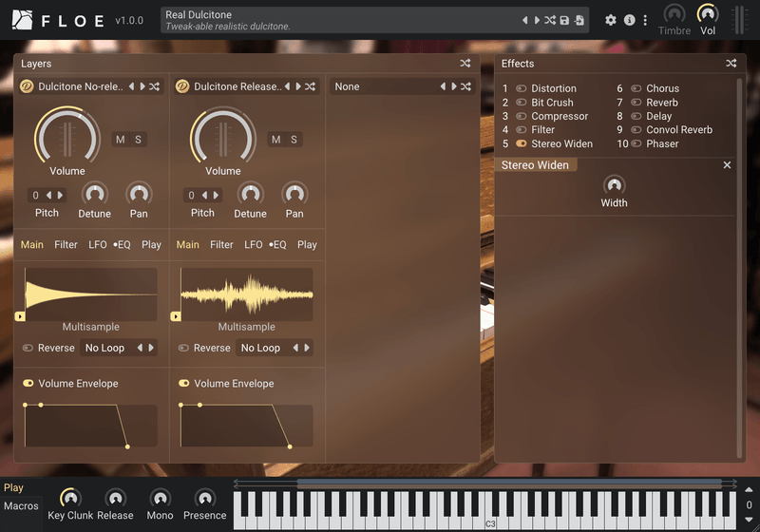Image resolution: width=760 pixels, height=532 pixels.
Task: Click the save preset floppy disk icon
Action: [564, 20]
